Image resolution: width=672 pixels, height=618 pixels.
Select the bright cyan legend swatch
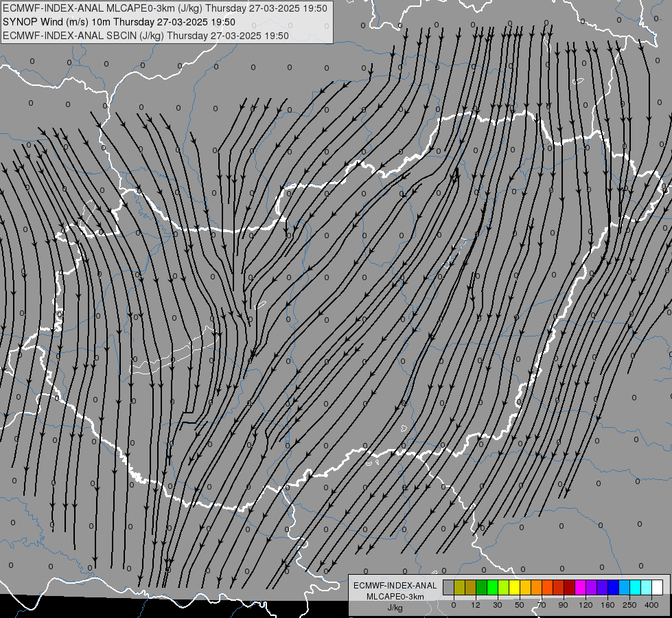point(635,587)
